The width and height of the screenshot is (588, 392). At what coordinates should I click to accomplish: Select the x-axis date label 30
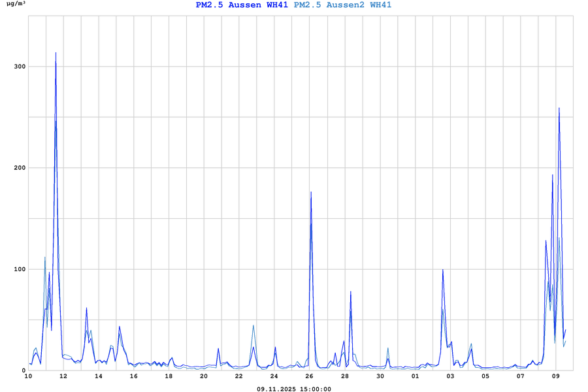click(x=380, y=376)
